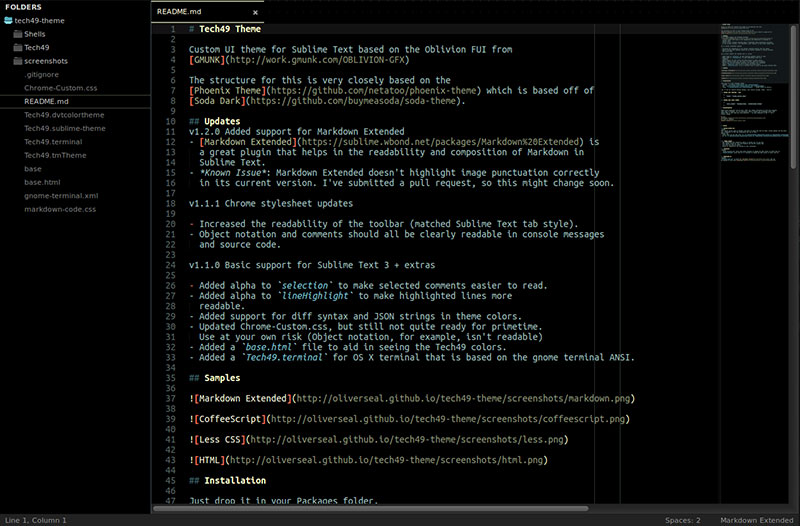Click the markdown.png screenshot URL
Image resolution: width=800 pixels, height=526 pixels.
tap(463, 398)
